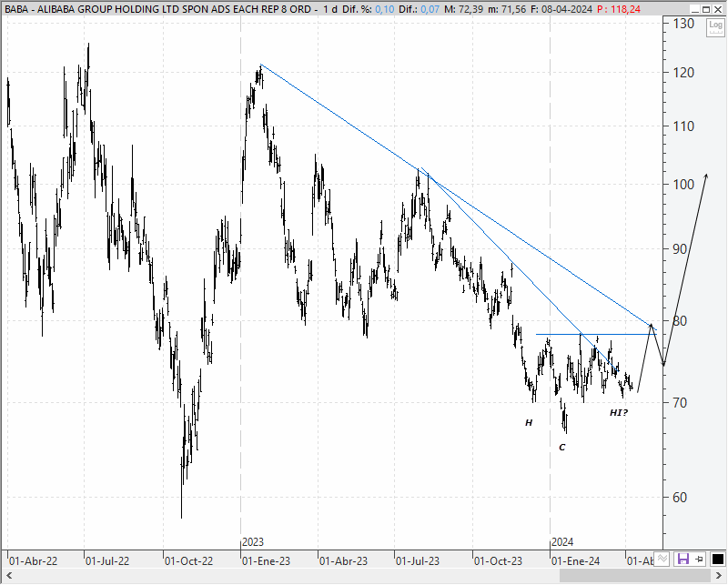
Task: Click the 100 price axis label
Action: (x=683, y=185)
